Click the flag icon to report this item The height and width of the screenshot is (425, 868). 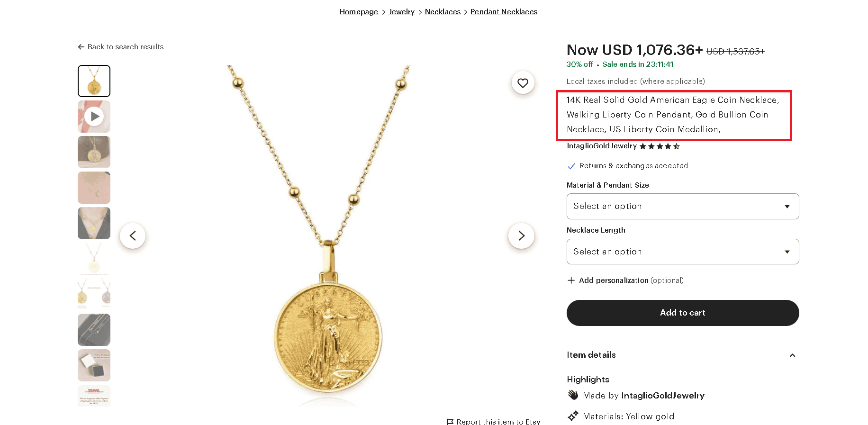450,421
